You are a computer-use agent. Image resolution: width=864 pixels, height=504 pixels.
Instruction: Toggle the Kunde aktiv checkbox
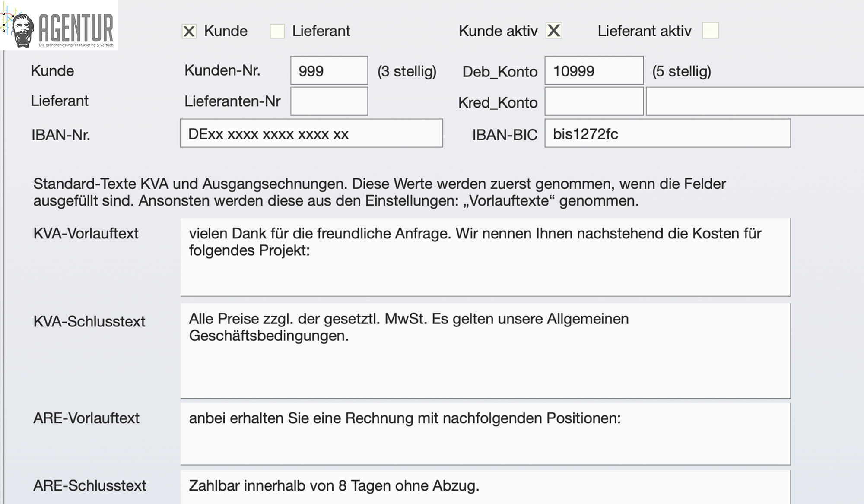554,31
